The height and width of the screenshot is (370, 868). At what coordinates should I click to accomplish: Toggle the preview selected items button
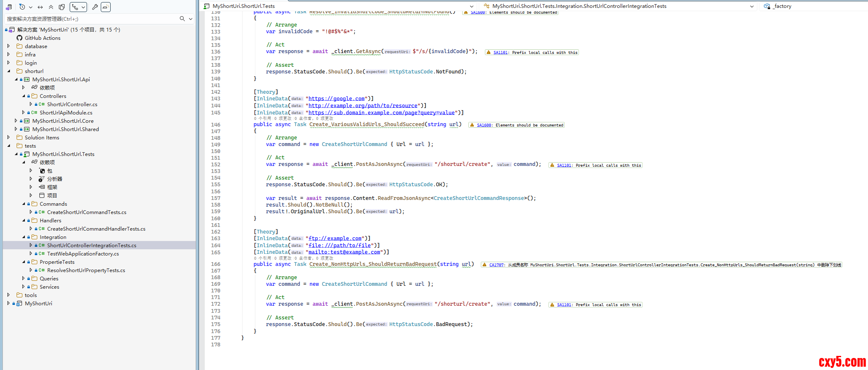click(x=106, y=7)
